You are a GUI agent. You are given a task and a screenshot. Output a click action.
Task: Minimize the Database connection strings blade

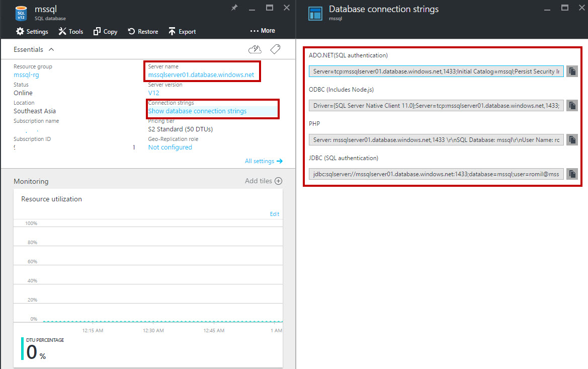pos(547,9)
